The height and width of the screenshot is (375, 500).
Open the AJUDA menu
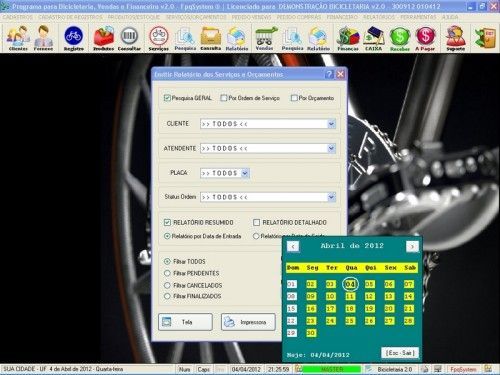[x=450, y=17]
